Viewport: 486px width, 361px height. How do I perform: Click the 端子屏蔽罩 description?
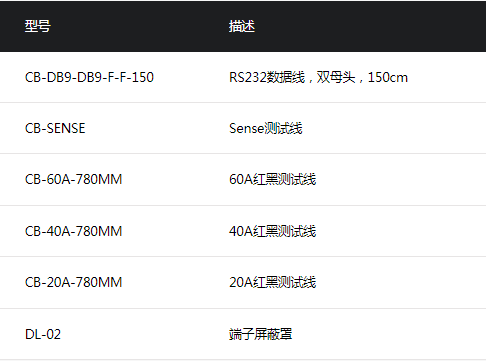pos(260,334)
